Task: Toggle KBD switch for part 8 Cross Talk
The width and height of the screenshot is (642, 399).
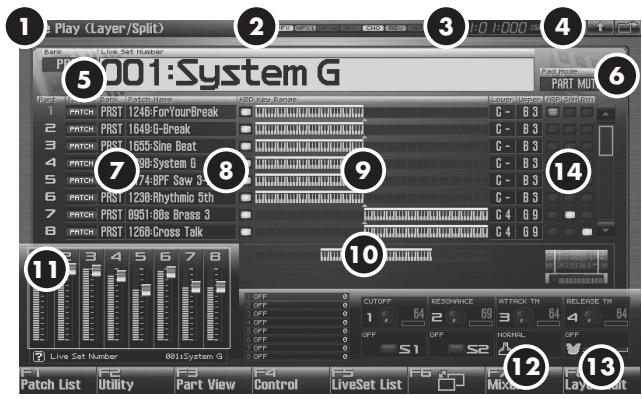Action: point(246,232)
